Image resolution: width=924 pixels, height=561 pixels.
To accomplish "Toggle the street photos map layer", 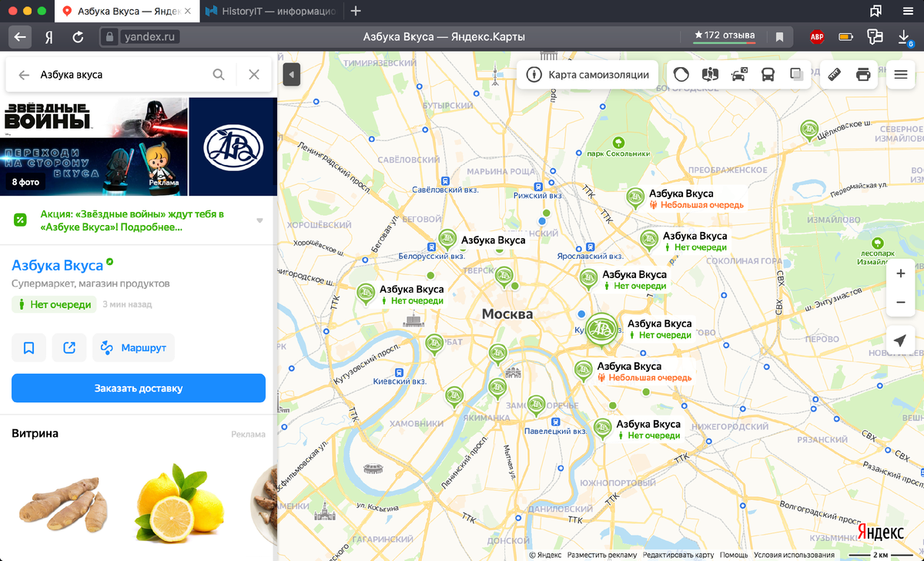I will [710, 75].
